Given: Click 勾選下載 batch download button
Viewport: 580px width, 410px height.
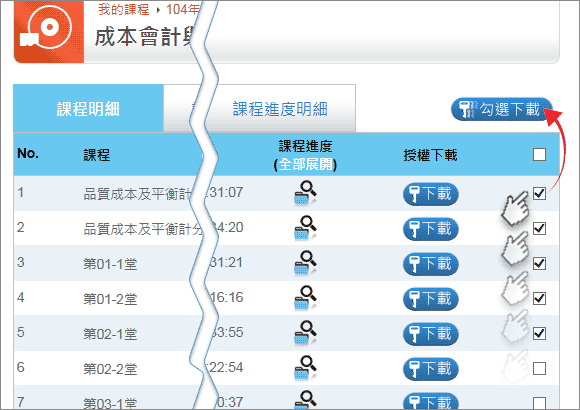Looking at the screenshot, I should pyautogui.click(x=502, y=109).
